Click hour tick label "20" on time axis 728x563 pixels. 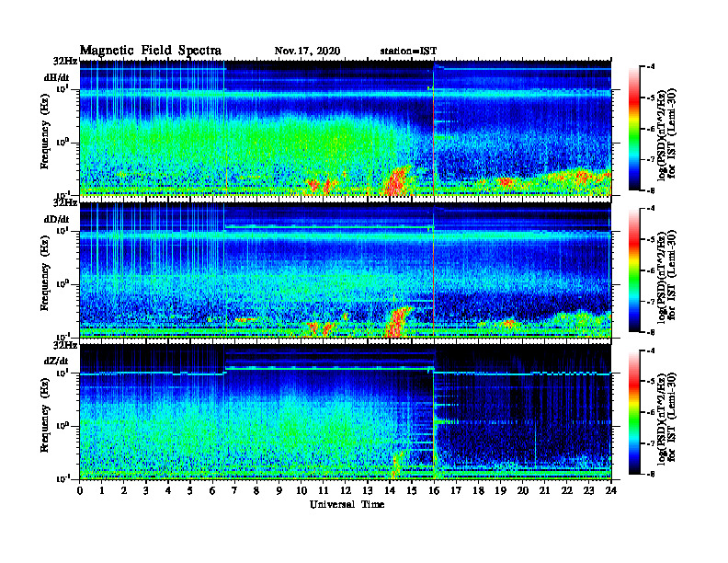tap(522, 490)
